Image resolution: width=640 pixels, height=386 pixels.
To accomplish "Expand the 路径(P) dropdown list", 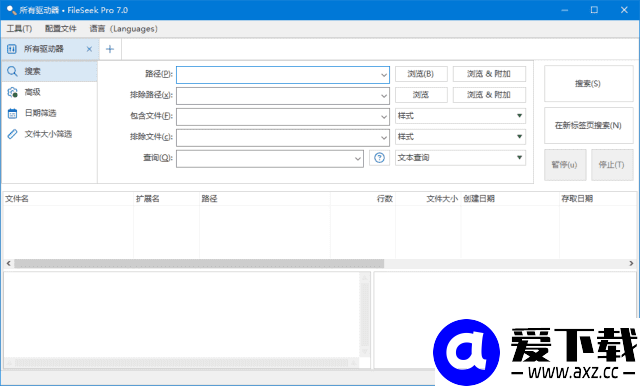I will tap(384, 75).
